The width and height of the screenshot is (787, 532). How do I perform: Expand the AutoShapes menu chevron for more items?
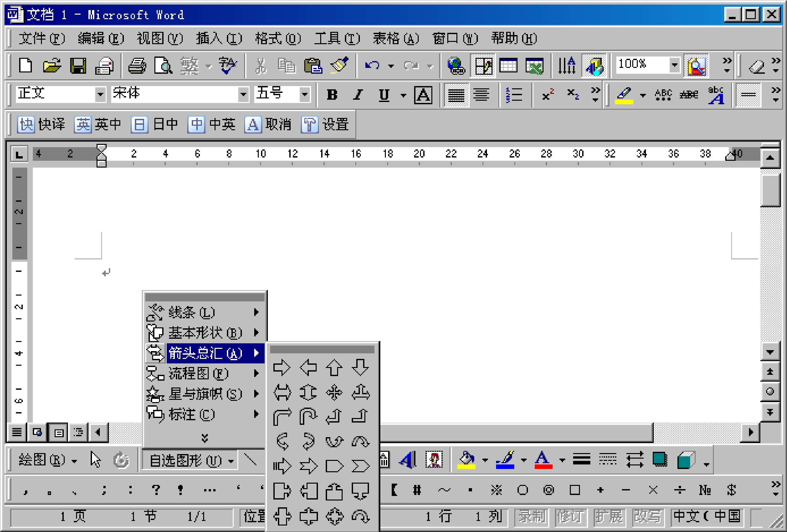[x=204, y=438]
